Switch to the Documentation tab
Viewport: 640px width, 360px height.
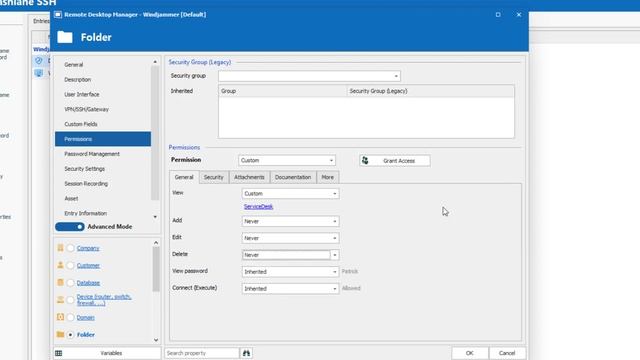293,177
